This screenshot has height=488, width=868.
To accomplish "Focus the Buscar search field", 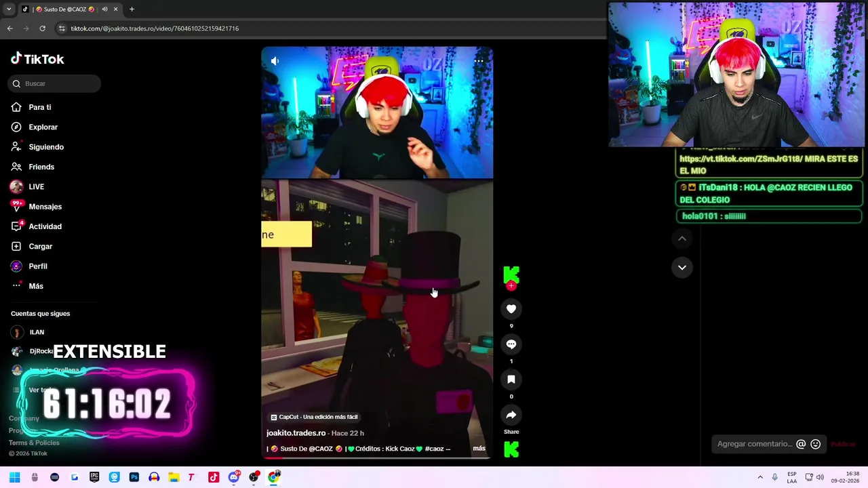I will pyautogui.click(x=55, y=83).
